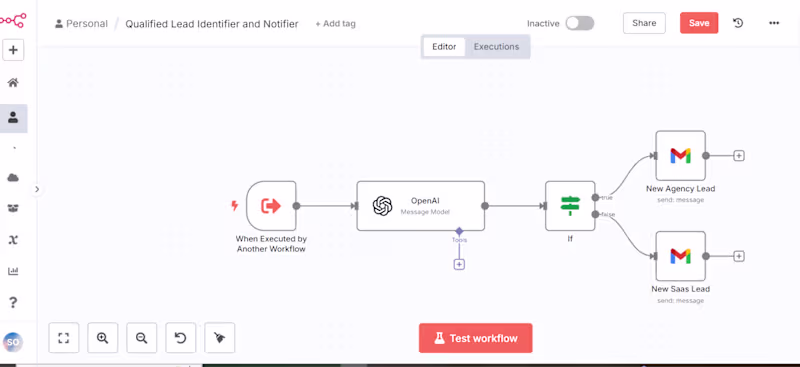Add a tool under OpenAI Tools plus
The height and width of the screenshot is (367, 800).
(459, 264)
